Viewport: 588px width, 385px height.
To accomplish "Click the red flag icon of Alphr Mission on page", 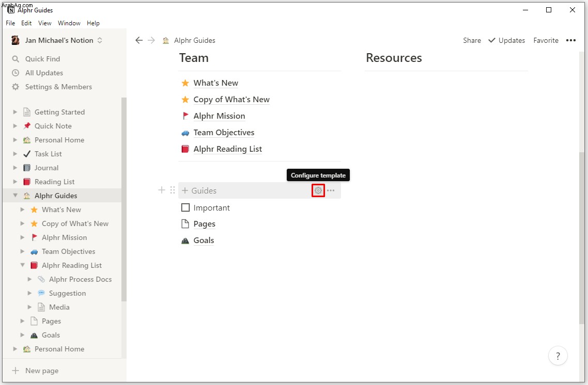I will click(x=185, y=116).
